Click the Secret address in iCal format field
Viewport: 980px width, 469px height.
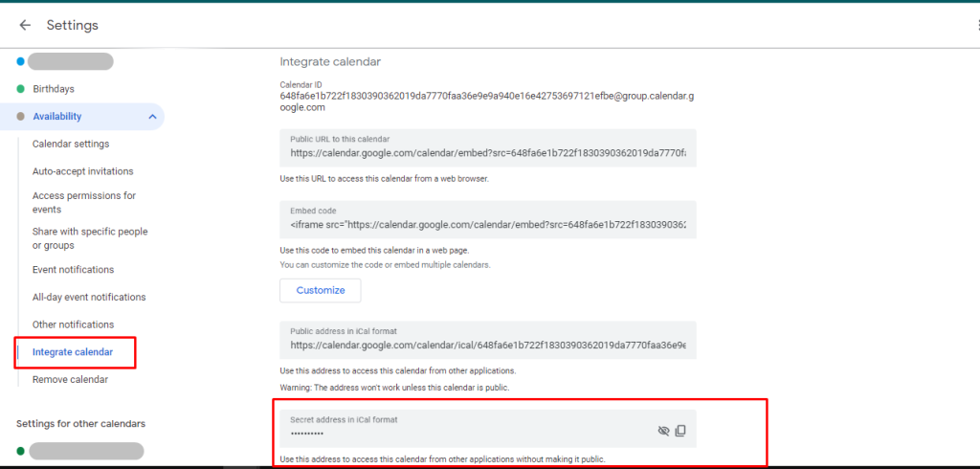(x=459, y=433)
